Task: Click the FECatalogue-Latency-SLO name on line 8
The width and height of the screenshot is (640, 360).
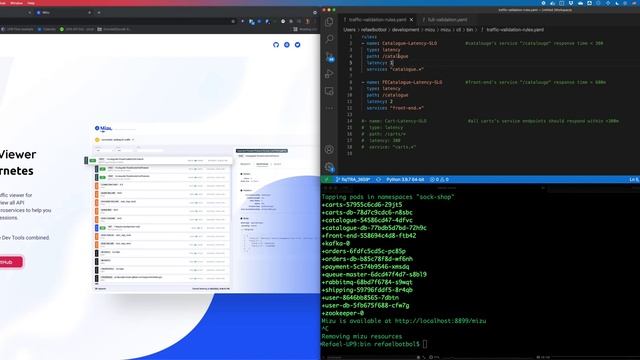Action: [x=412, y=82]
